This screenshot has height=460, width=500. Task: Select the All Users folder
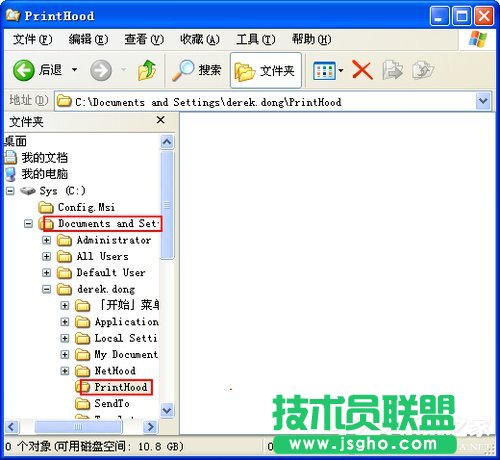[102, 256]
